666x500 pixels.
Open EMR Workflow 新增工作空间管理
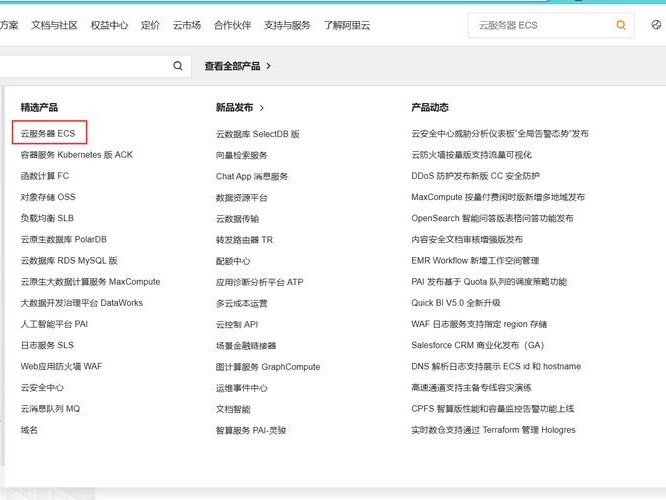[475, 260]
